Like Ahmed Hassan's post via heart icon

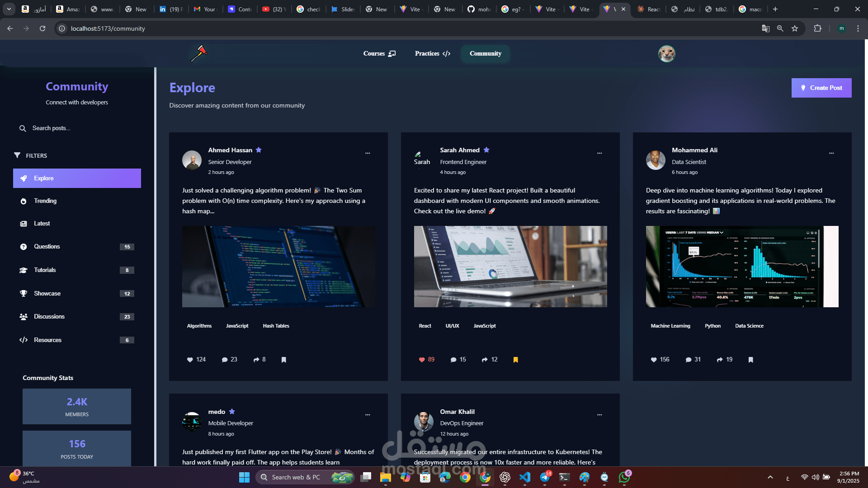[x=190, y=360]
